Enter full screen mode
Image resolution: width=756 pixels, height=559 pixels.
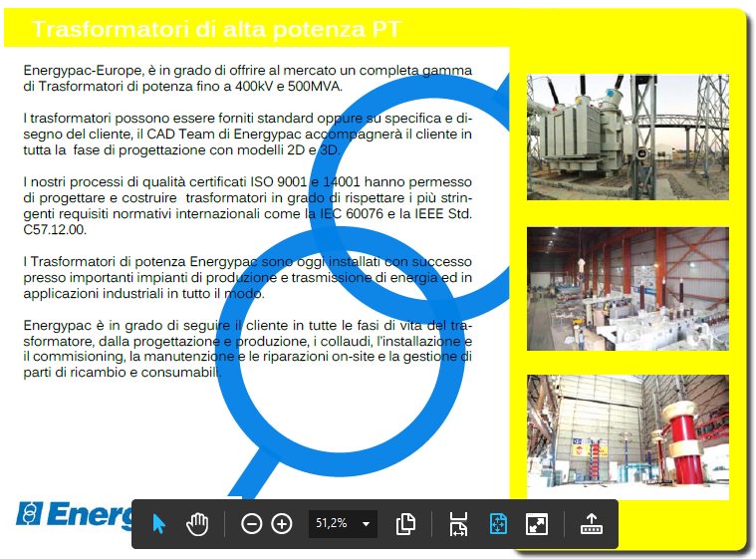point(537,524)
